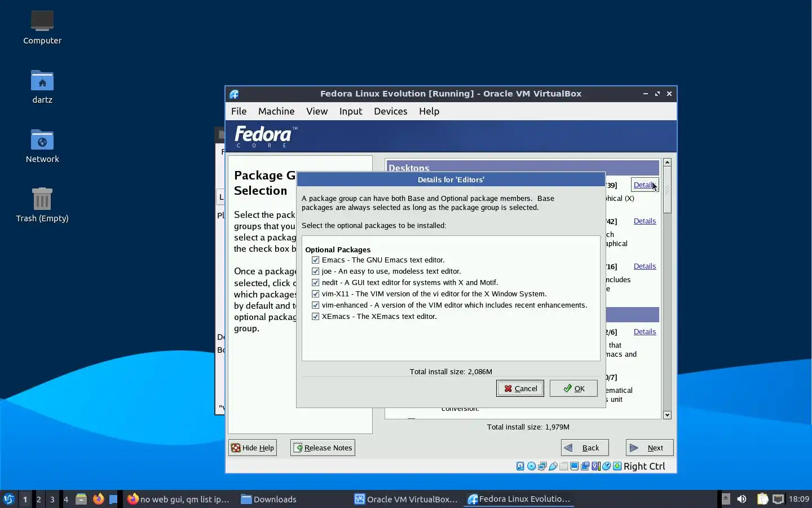The width and height of the screenshot is (812, 508).
Task: Click the mouse integration status icon
Action: [x=606, y=466]
